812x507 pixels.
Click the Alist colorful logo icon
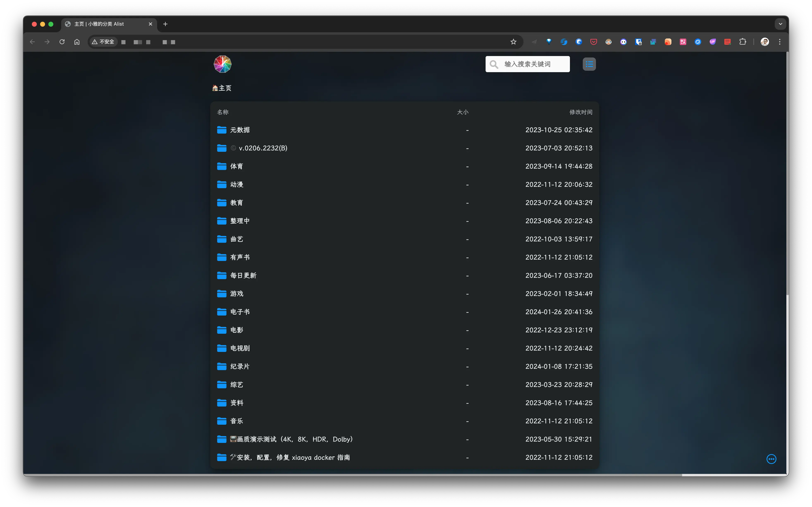coord(222,64)
